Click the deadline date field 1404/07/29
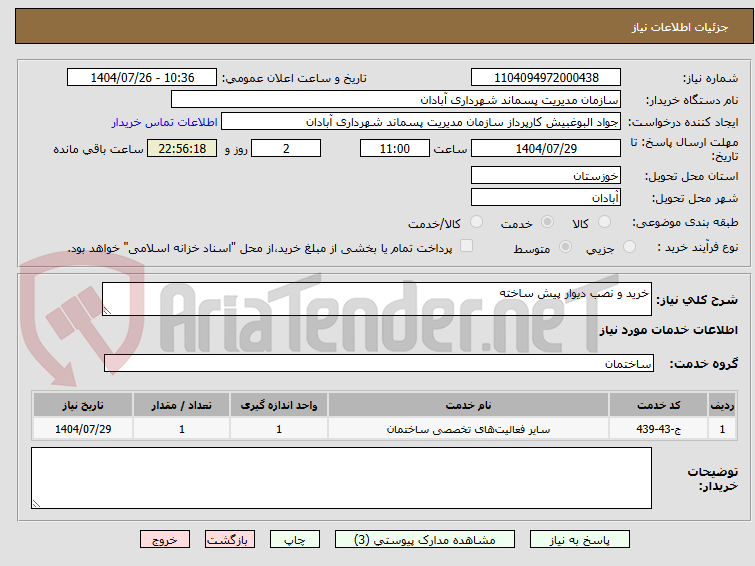This screenshot has height=566, width=755. (546, 148)
